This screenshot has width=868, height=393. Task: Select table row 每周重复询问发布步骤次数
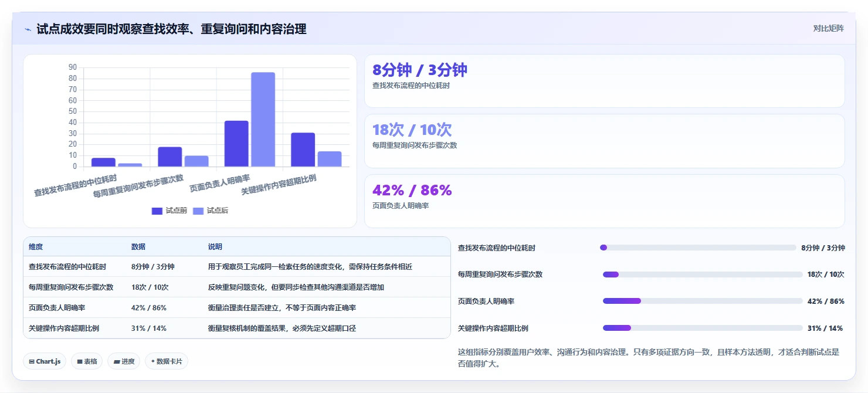pos(237,287)
